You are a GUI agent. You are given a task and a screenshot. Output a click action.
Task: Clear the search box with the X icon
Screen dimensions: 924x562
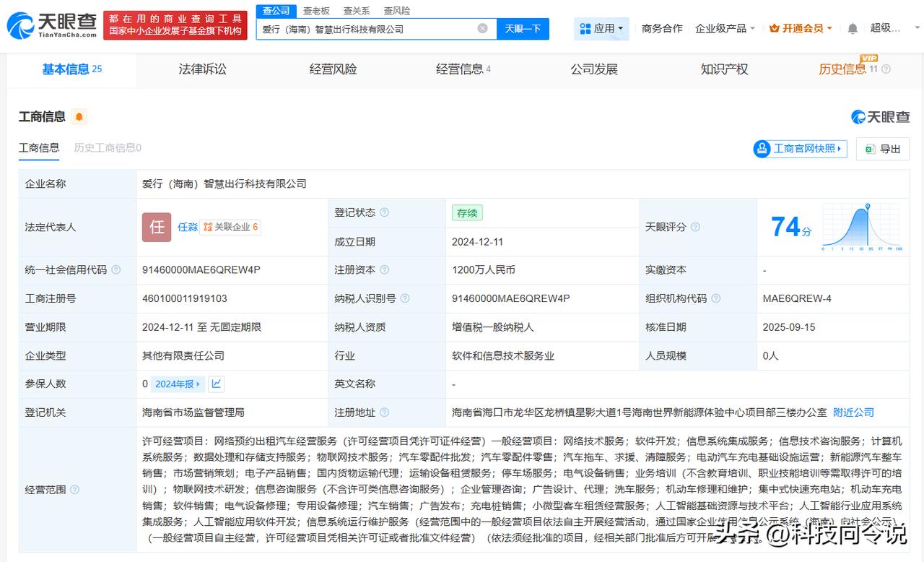pos(482,28)
